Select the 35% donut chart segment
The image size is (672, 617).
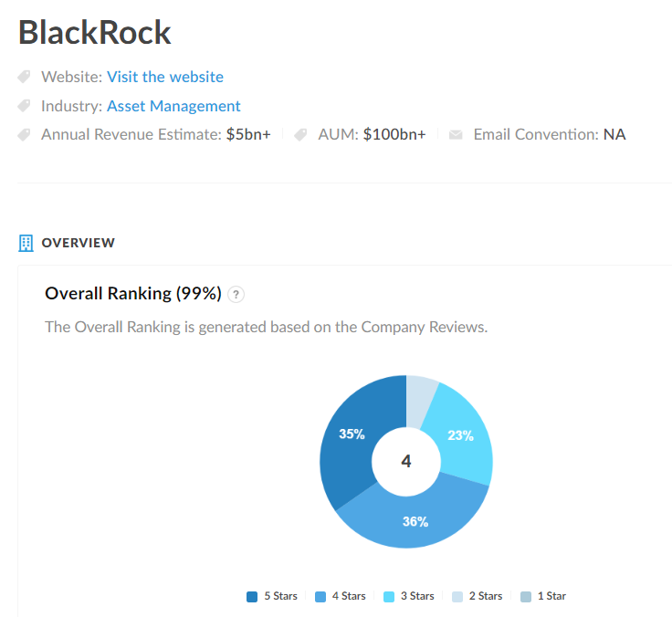[350, 438]
